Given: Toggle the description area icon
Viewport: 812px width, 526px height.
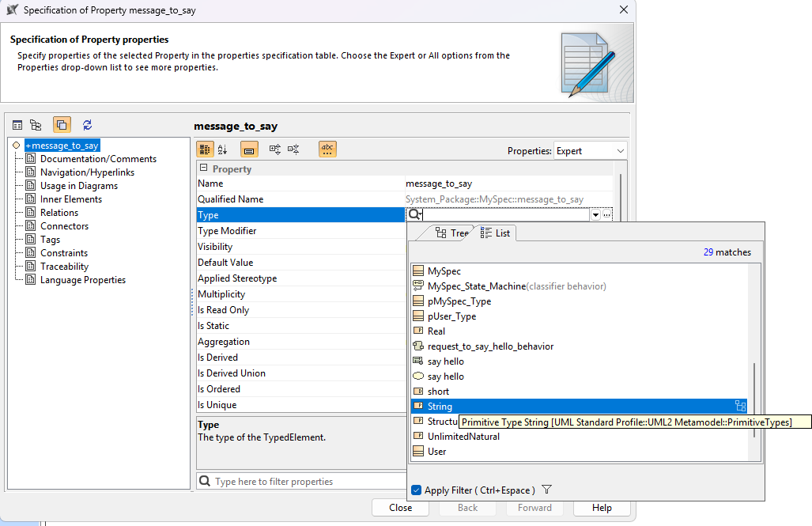Looking at the screenshot, I should coord(249,149).
